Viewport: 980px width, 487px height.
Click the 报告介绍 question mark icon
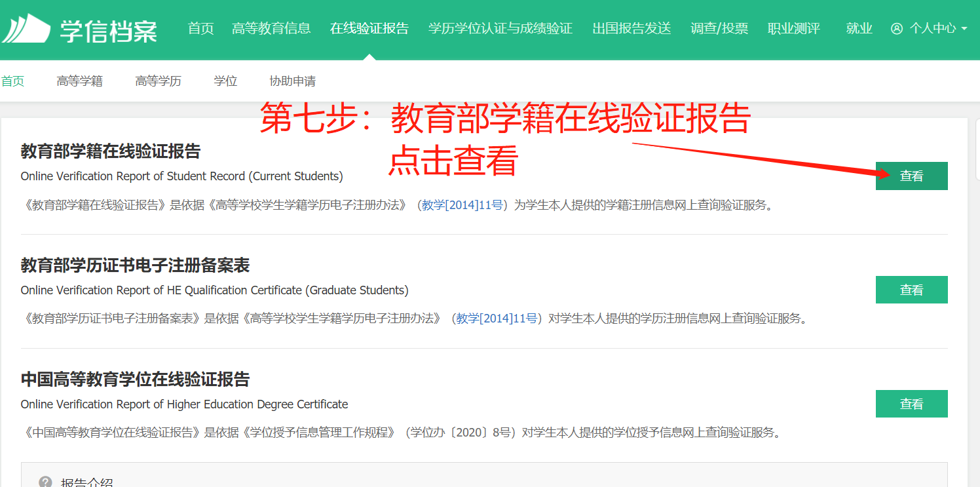[44, 481]
